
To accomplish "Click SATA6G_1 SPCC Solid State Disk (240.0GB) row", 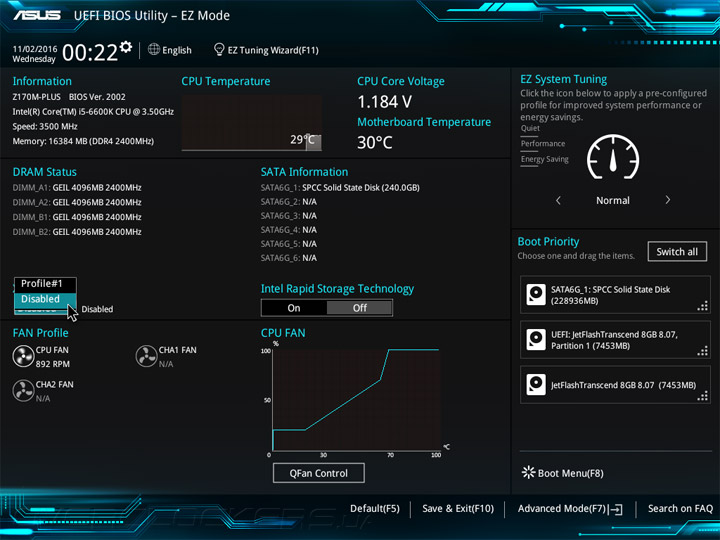I will [x=340, y=187].
